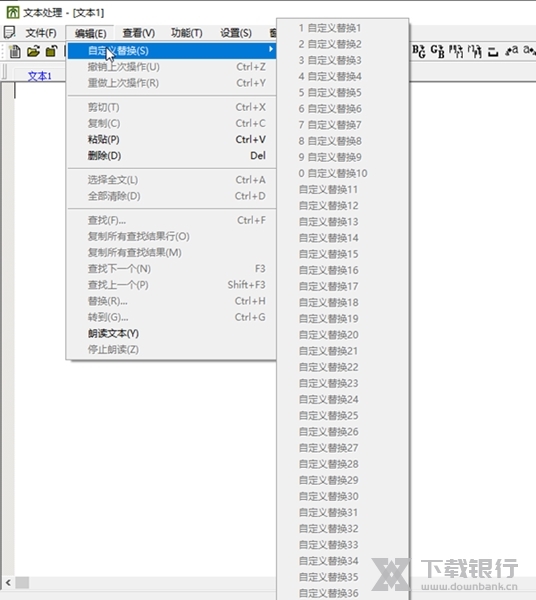
Task: Close the 编辑(E) menu
Action: coord(90,33)
